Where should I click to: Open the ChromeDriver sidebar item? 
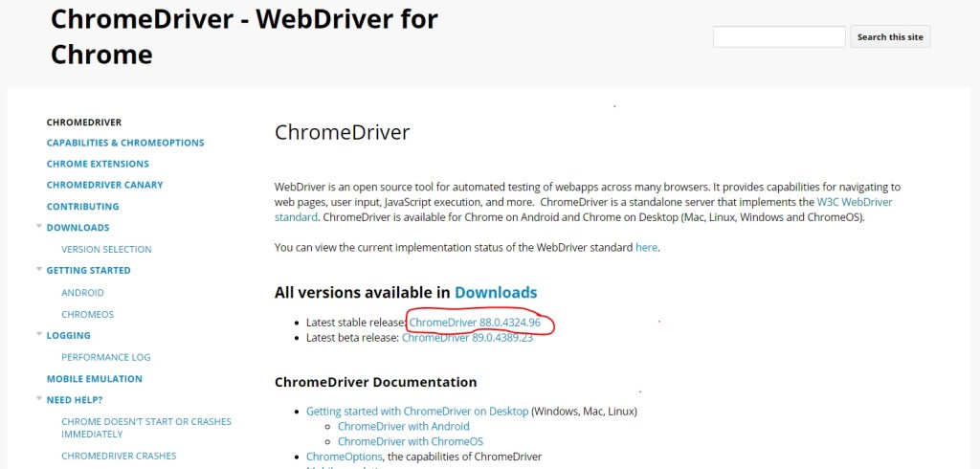click(84, 122)
